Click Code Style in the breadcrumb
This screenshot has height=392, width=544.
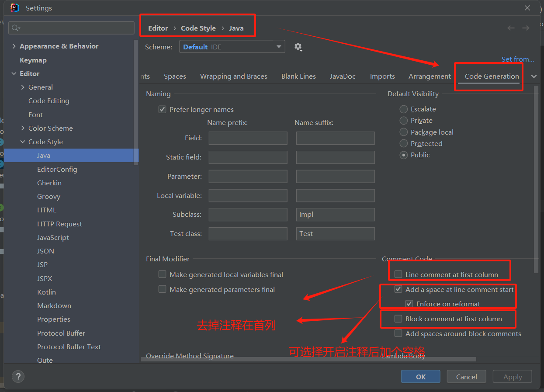click(x=198, y=28)
